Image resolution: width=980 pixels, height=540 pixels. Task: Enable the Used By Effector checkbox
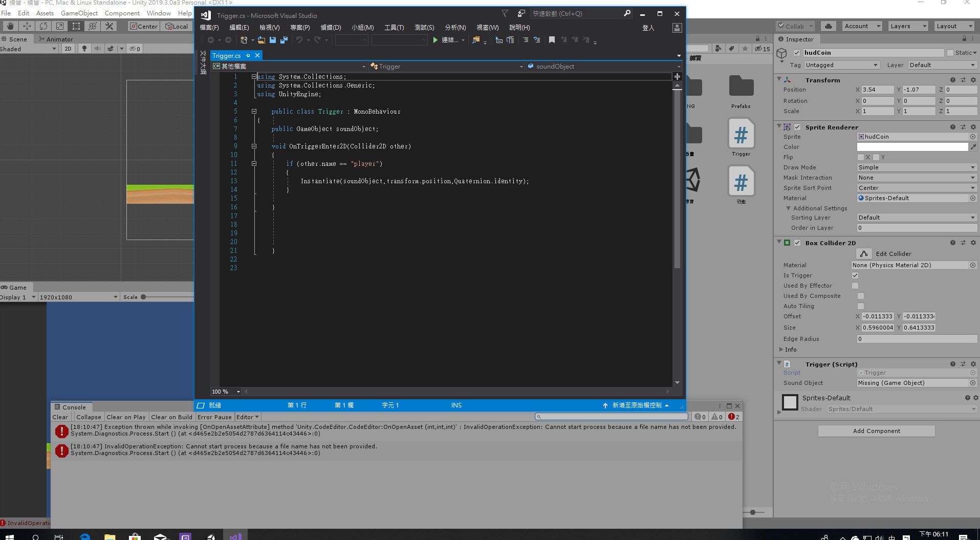click(855, 286)
